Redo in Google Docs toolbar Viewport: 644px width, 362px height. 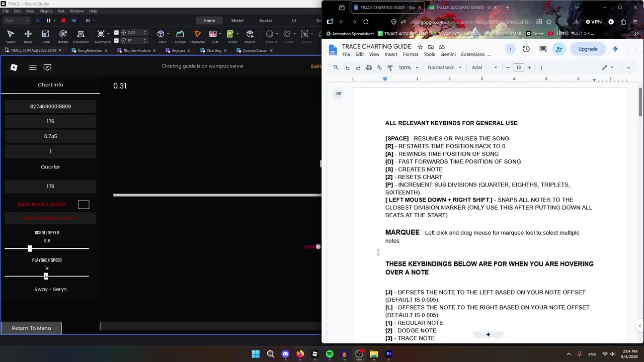pos(358,67)
